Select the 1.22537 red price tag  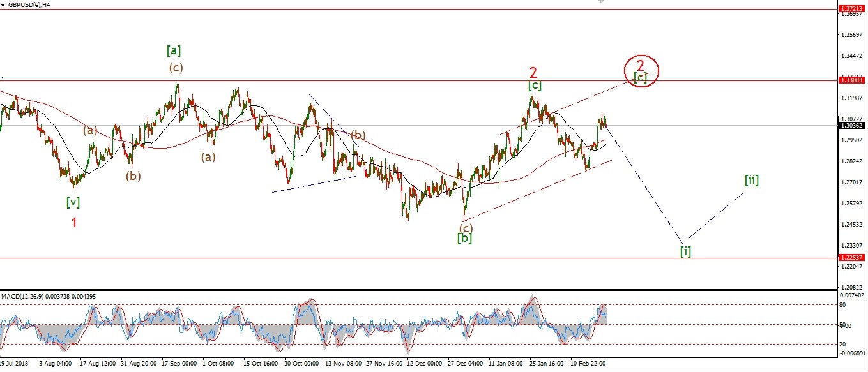pos(852,257)
